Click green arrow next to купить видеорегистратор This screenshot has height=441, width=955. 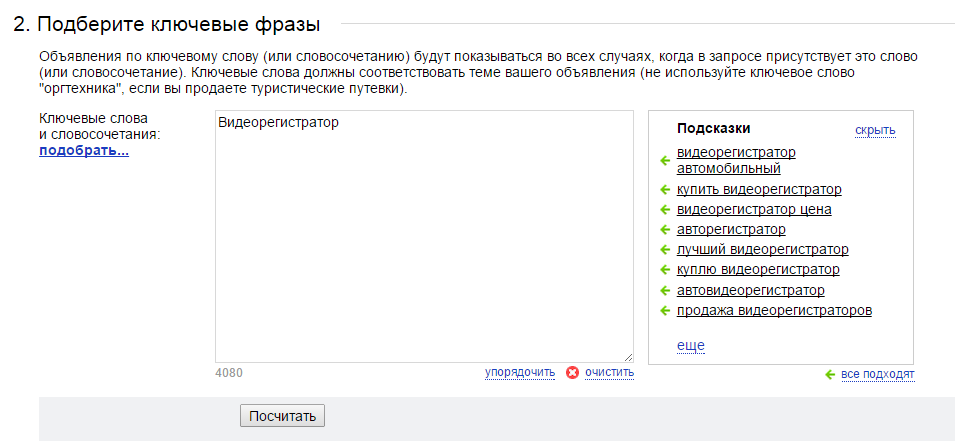(x=665, y=190)
